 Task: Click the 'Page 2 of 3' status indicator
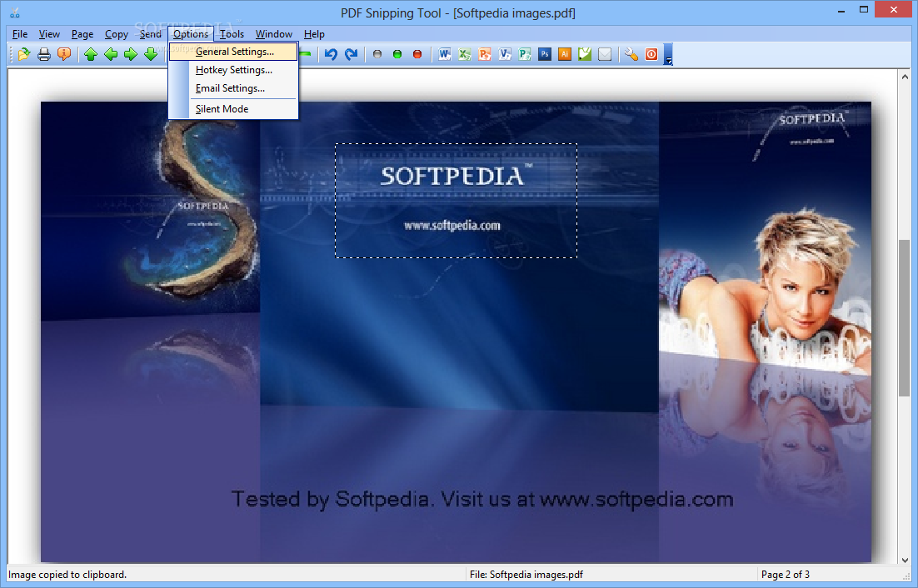pyautogui.click(x=785, y=575)
